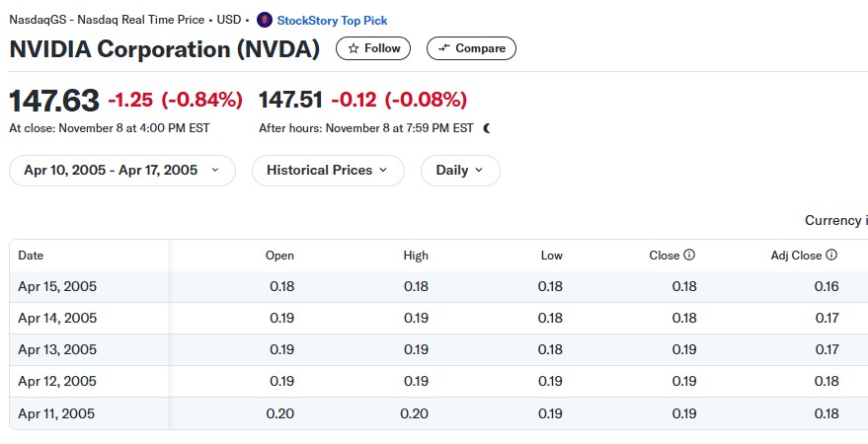The image size is (868, 444).
Task: Click the Open column header
Action: (x=279, y=256)
